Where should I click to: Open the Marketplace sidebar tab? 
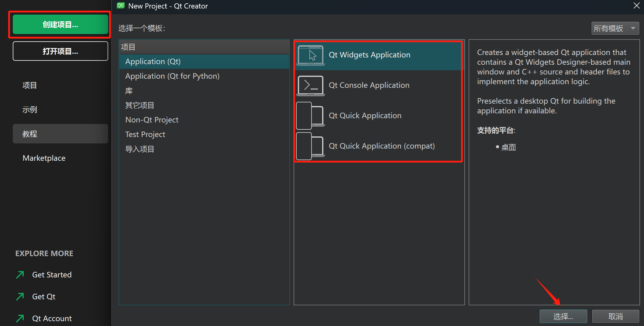[x=44, y=158]
